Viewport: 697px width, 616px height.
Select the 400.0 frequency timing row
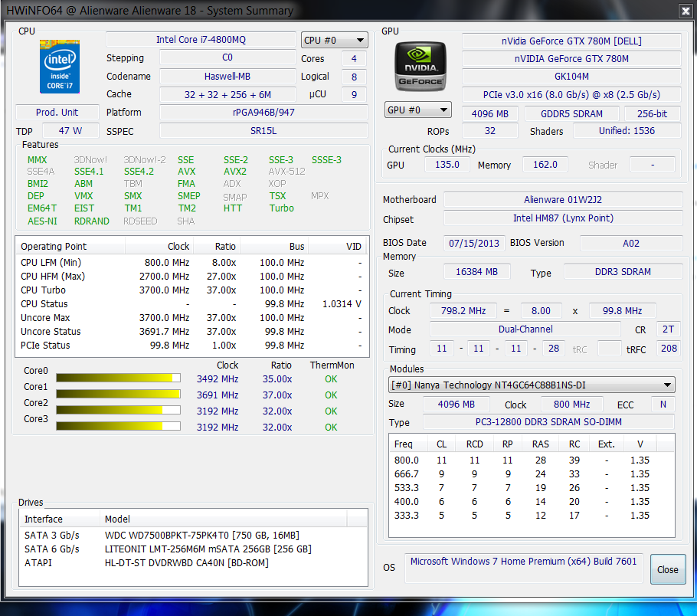532,501
